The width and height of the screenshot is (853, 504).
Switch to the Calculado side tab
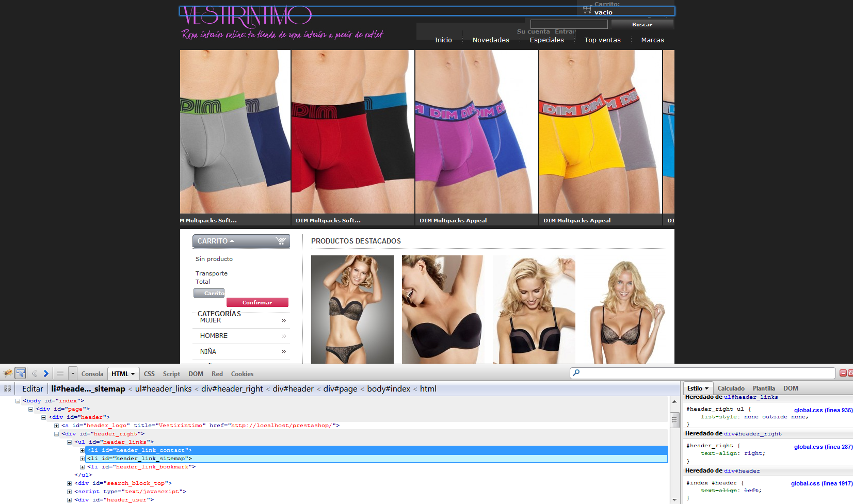[731, 388]
